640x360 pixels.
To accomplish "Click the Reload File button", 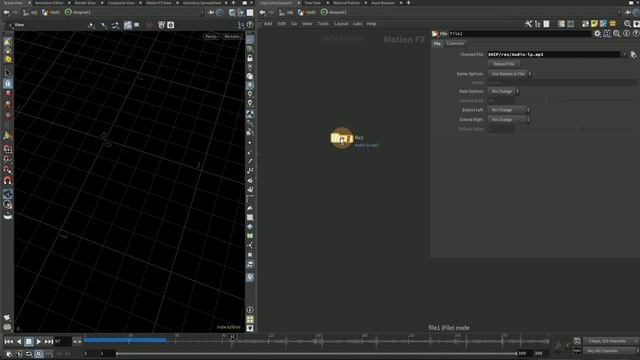I will tap(504, 64).
